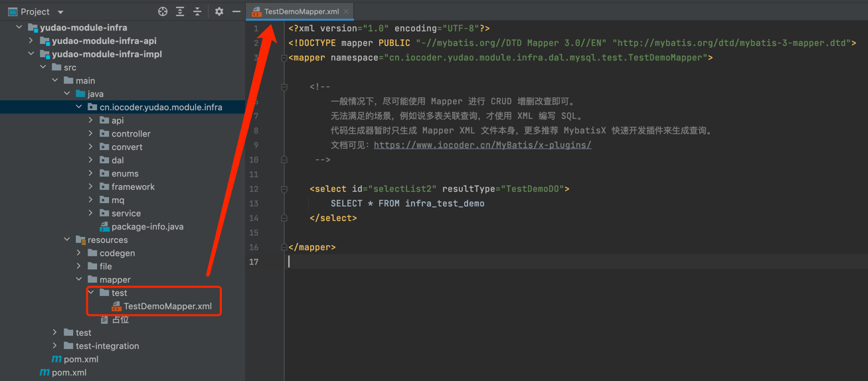Click the root pom.xml Maven icon
Screen dimensions: 868x381
pos(44,372)
